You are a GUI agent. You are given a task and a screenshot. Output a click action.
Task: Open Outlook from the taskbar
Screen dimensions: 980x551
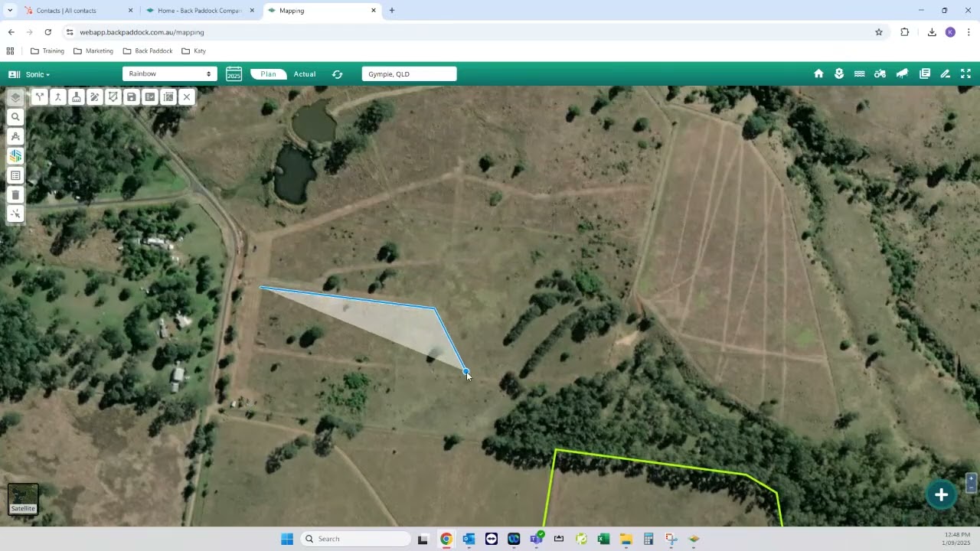pyautogui.click(x=469, y=539)
